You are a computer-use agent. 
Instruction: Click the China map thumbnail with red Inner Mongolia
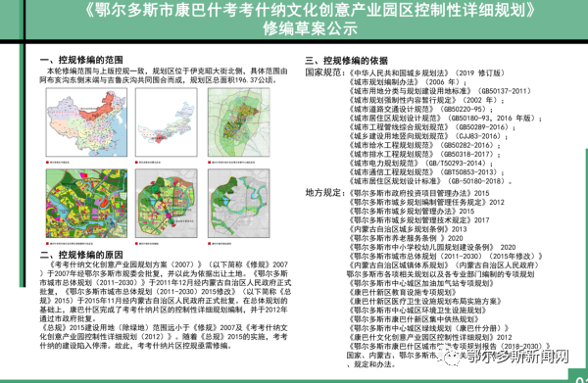pos(86,122)
